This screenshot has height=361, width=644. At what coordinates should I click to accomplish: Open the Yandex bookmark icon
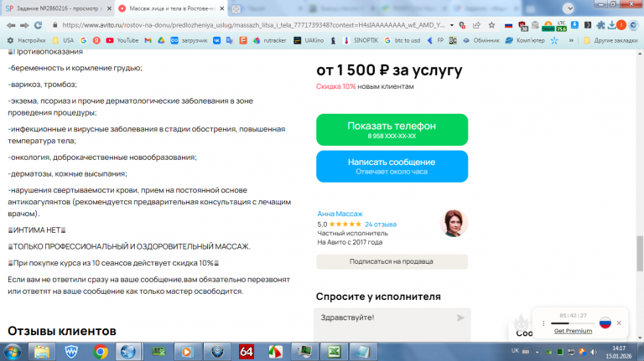[x=96, y=40]
